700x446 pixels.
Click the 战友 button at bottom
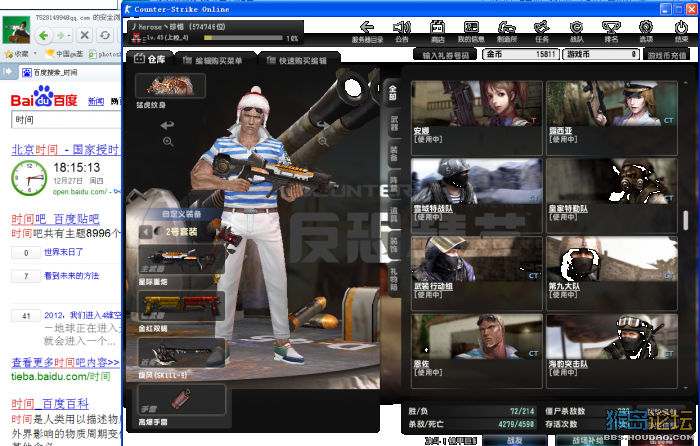pos(514,440)
